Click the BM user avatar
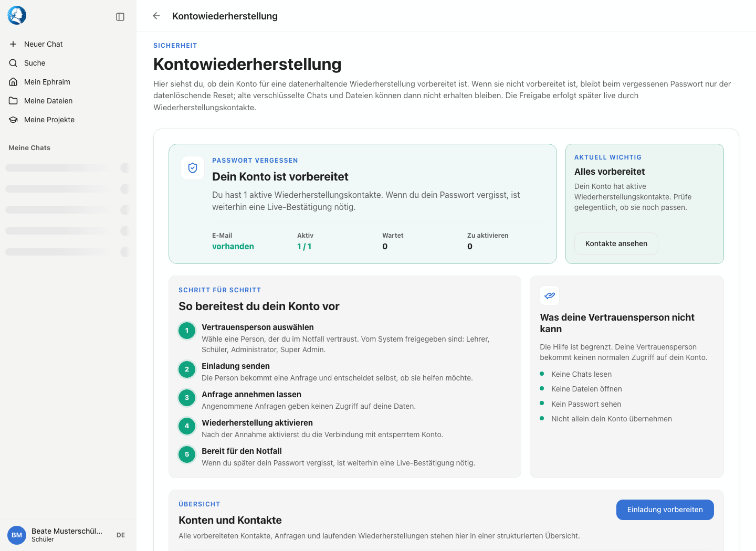Image resolution: width=756 pixels, height=551 pixels. [17, 535]
